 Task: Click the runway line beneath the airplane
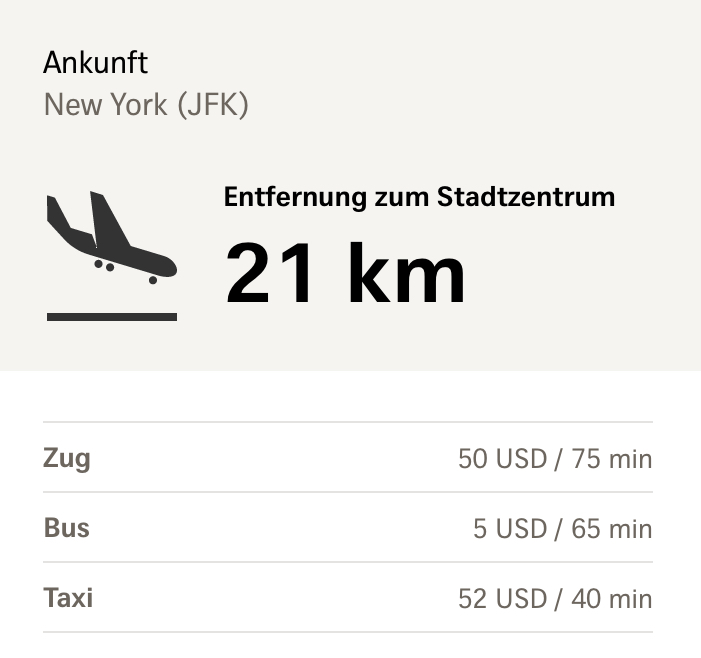tap(111, 317)
